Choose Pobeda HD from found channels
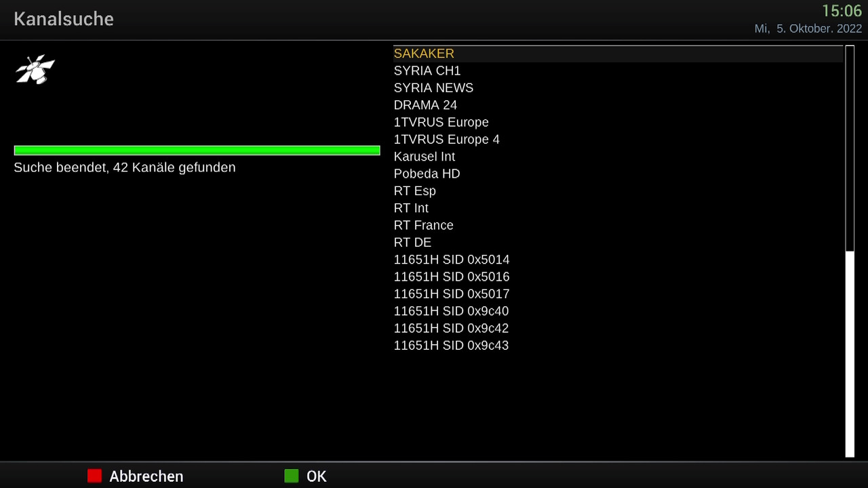 (618, 174)
